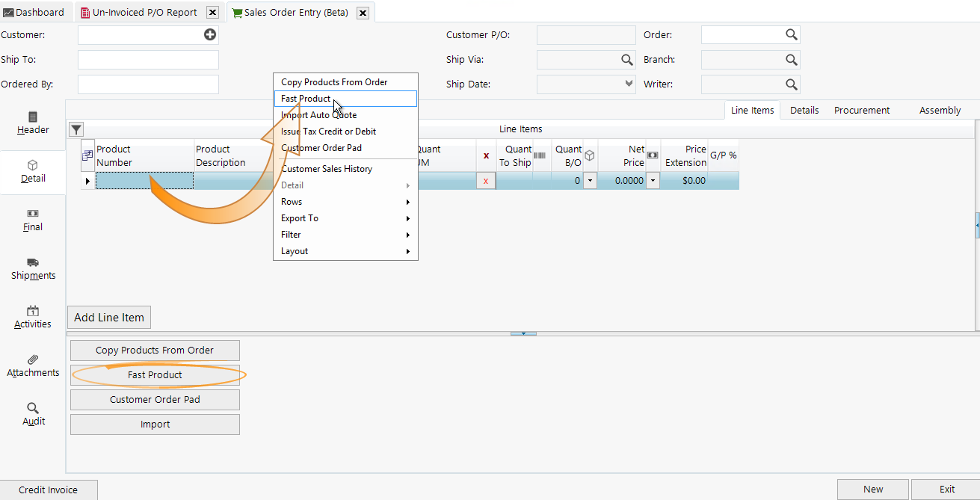Search for an Order using its magnifier icon
This screenshot has height=500, width=980.
(x=792, y=34)
